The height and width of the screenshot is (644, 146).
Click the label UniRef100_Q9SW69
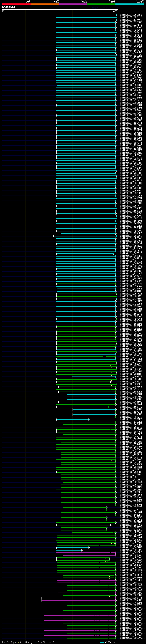pyautogui.click(x=131, y=87)
